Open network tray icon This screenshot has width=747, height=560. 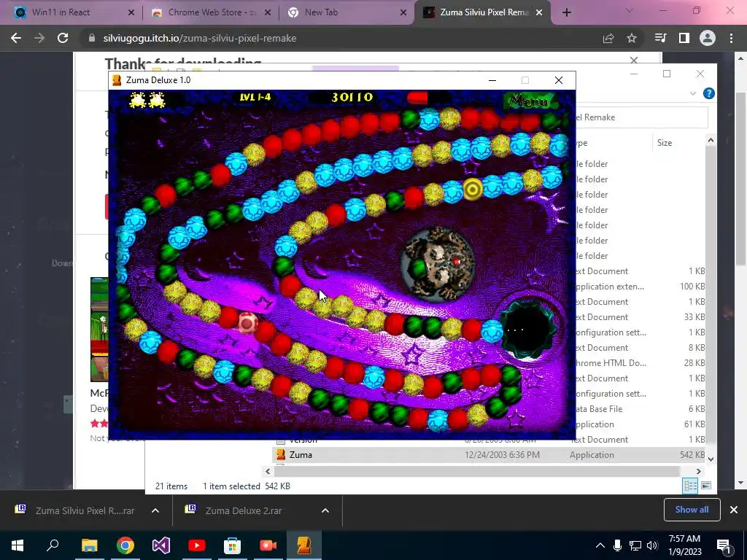635,545
